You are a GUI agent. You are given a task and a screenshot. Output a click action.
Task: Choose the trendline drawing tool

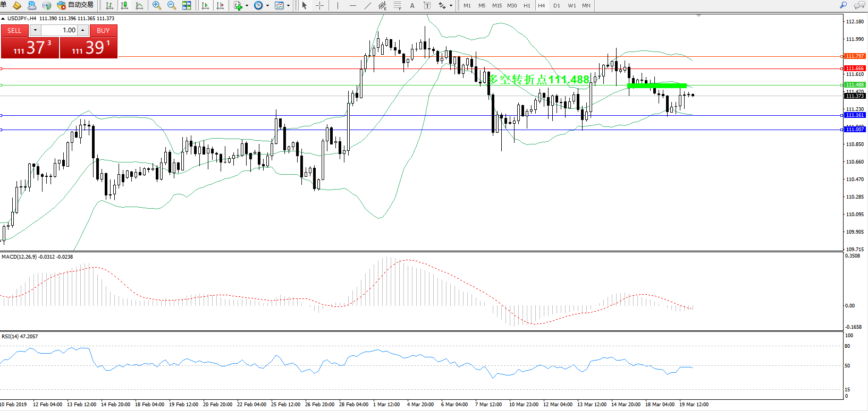point(367,5)
